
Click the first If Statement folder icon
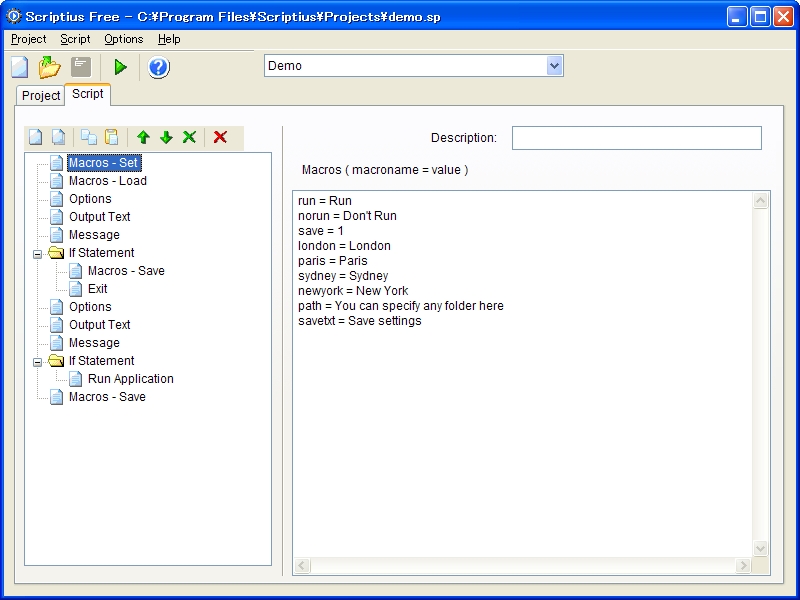click(56, 253)
